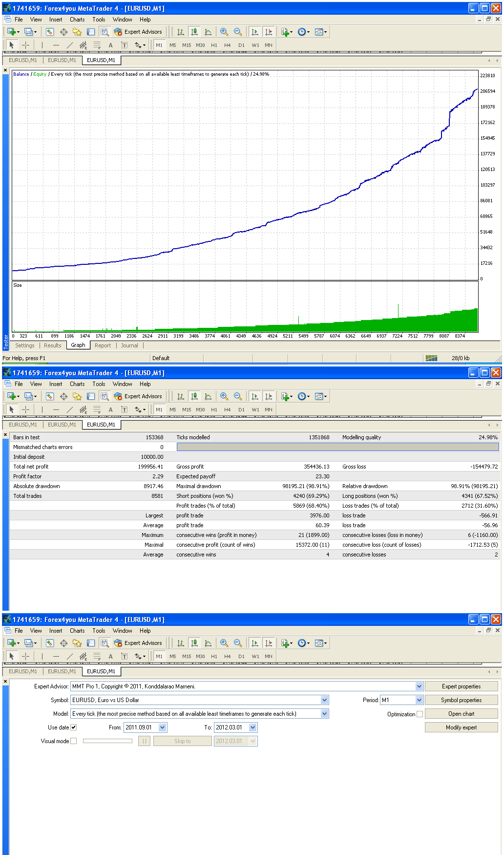Switch to Results tab in tester panel
Viewport: 504px width, 855px height.
[x=53, y=345]
